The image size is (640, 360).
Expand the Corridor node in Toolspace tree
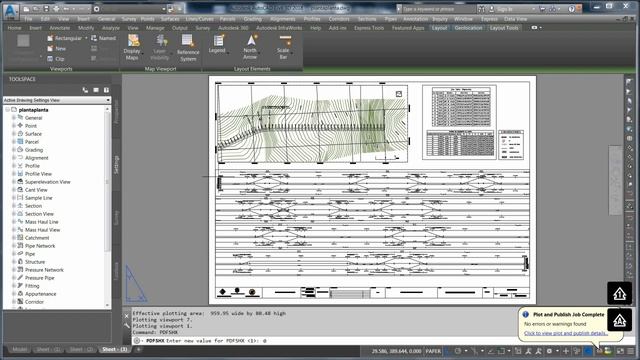(13, 302)
